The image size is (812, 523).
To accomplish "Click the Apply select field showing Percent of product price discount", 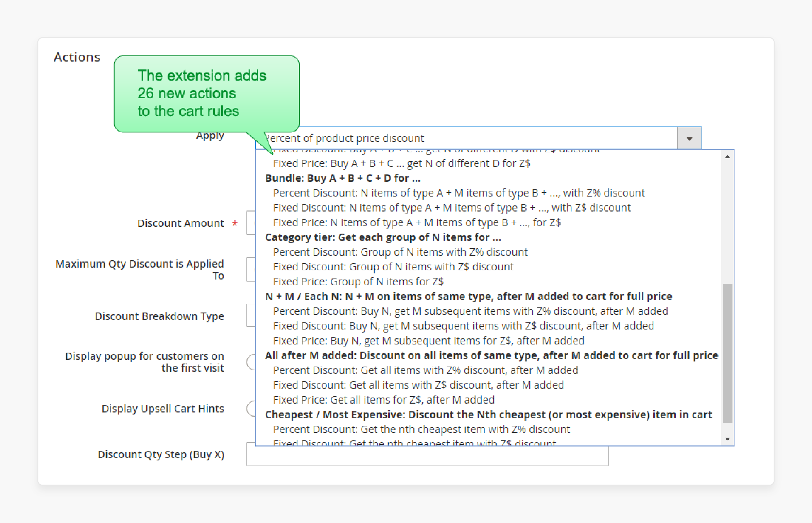I will 479,138.
